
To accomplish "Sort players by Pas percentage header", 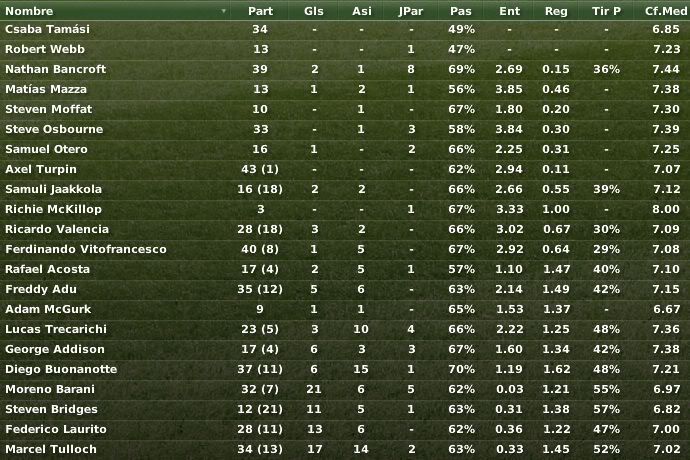I will 461,11.
